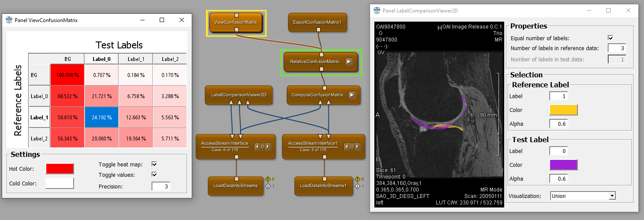
Task: Click LoadDataIntoStreams top connector
Action: click(236, 179)
